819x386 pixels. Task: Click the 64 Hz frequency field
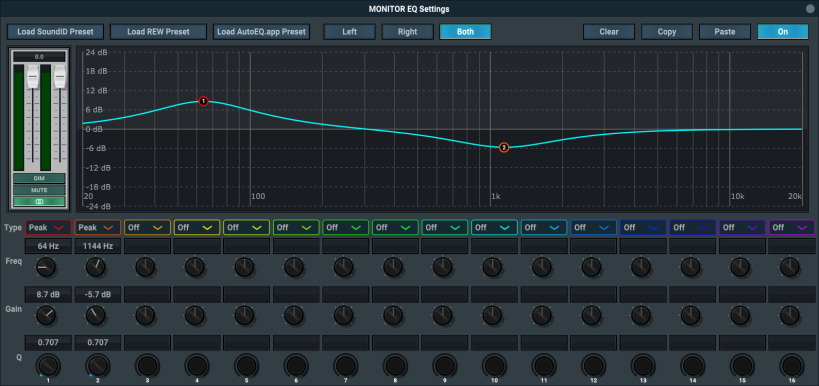coord(48,246)
